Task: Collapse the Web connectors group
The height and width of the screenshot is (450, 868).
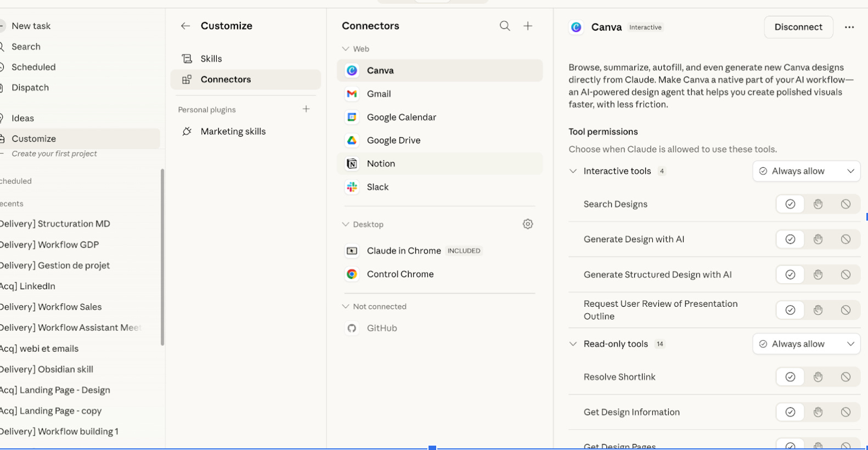Action: click(x=346, y=49)
